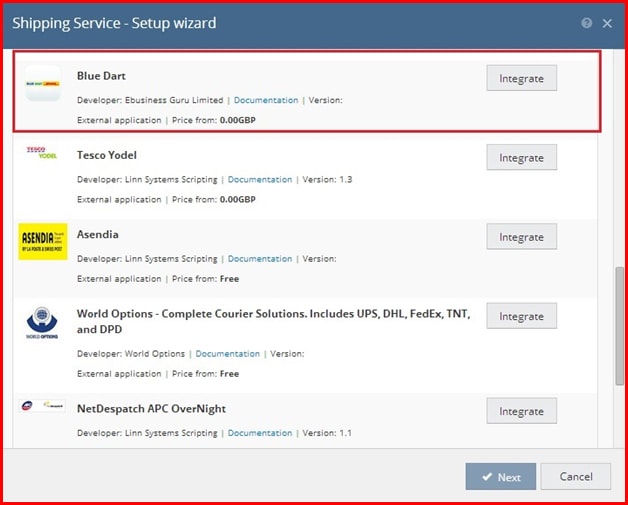Click Tesco Yodel Version: 1.3 text
628x505 pixels.
tap(327, 179)
